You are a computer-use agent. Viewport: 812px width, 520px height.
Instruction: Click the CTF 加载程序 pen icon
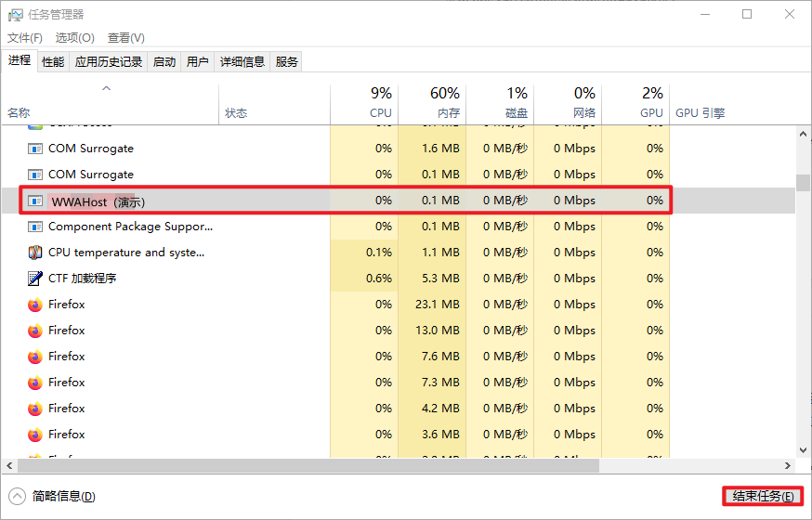(35, 279)
